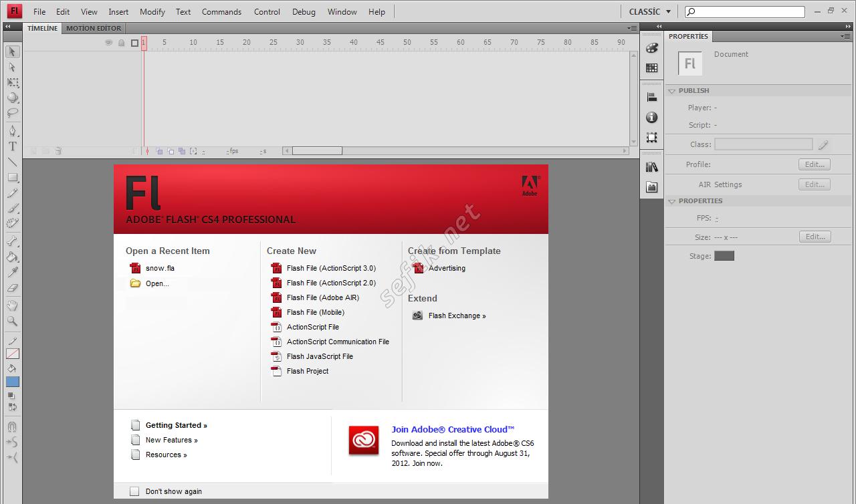Image resolution: width=856 pixels, height=504 pixels.
Task: Select the Subselection tool
Action: pos(12,67)
